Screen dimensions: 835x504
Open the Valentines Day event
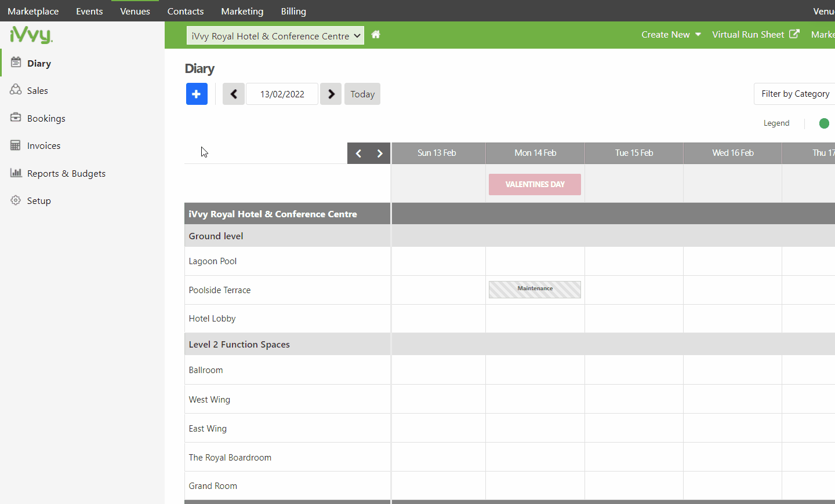coord(535,184)
